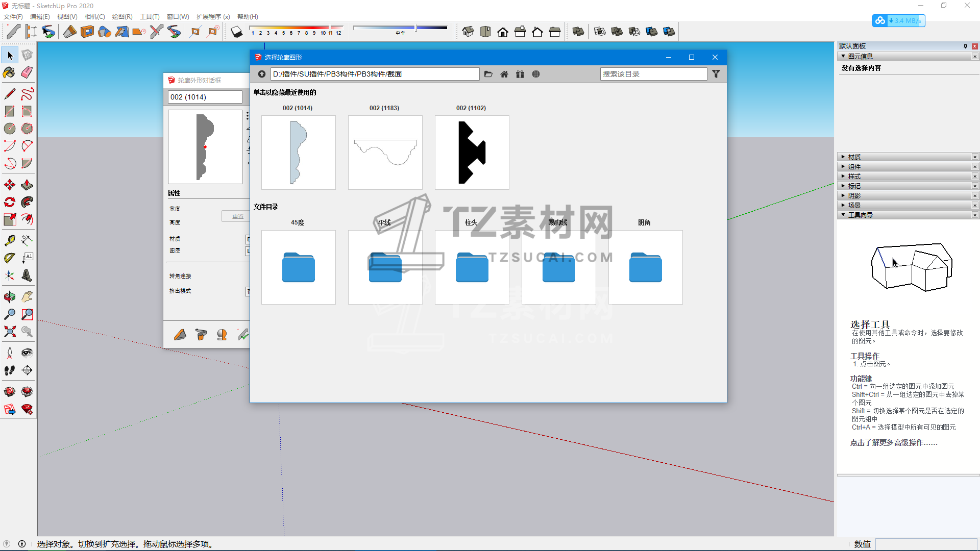Switch to Iso house view icon
This screenshot has height=551, width=980.
468,32
